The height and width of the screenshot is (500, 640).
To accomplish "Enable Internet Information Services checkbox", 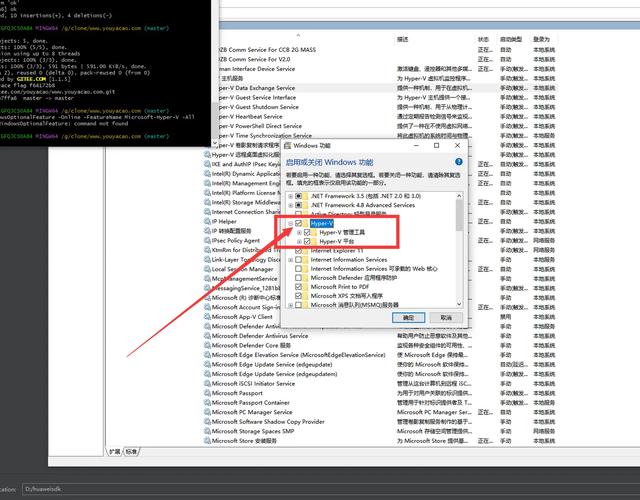I will 298,260.
